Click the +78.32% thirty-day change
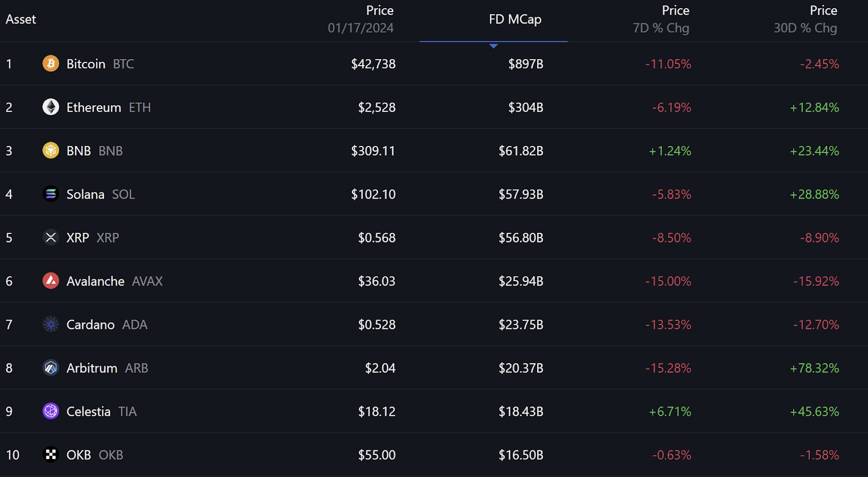The image size is (868, 477). [814, 368]
